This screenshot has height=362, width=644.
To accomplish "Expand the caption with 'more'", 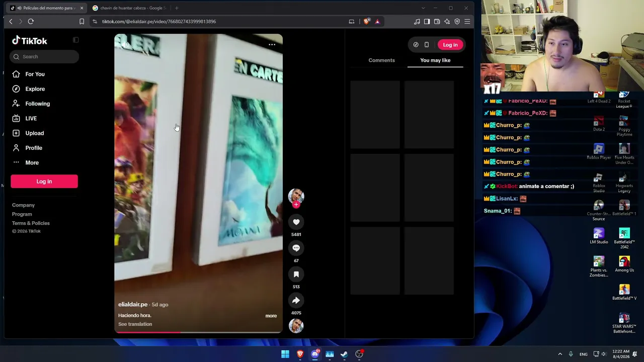I will pyautogui.click(x=271, y=316).
